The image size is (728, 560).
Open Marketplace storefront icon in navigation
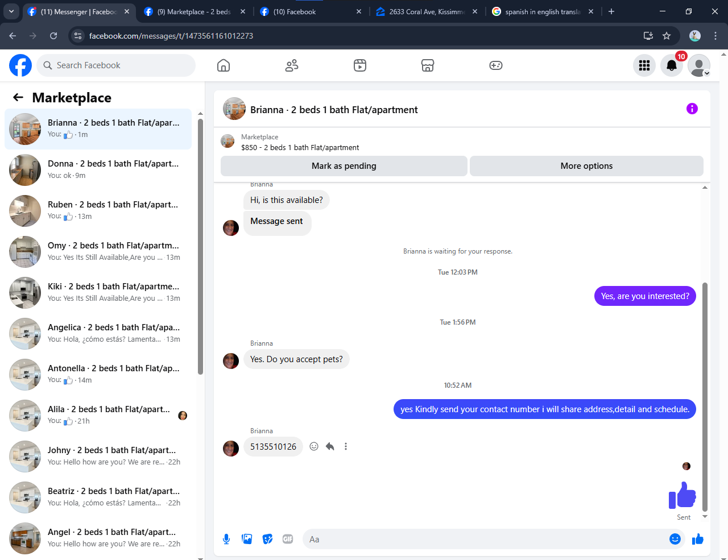[428, 65]
